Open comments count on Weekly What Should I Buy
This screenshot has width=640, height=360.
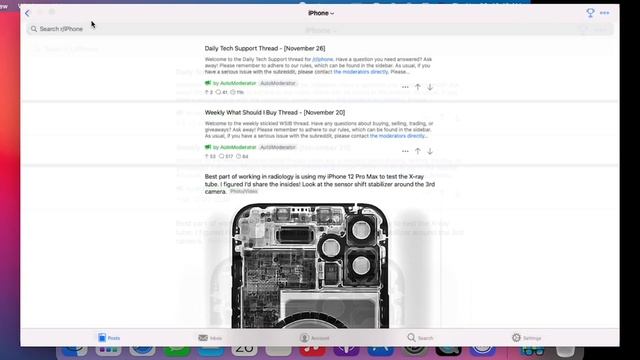(x=226, y=156)
